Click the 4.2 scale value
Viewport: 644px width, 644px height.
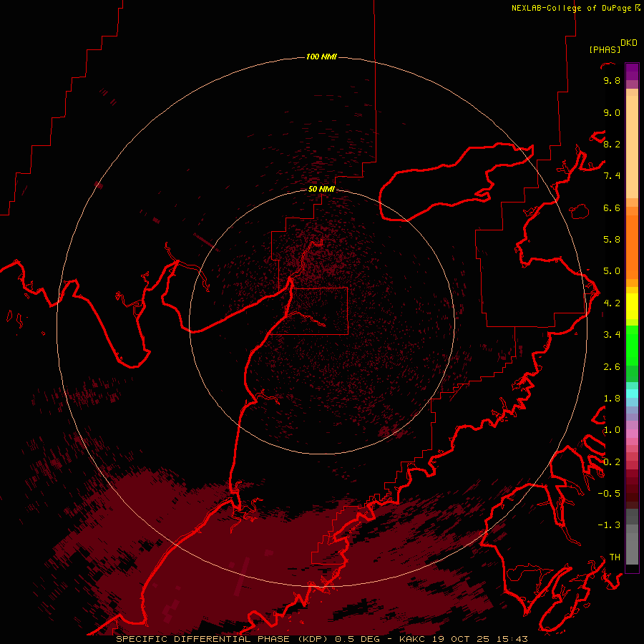pos(612,303)
